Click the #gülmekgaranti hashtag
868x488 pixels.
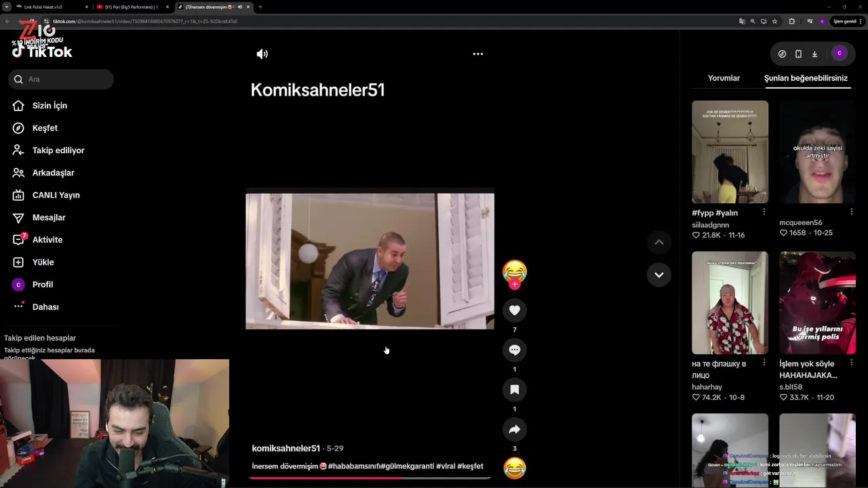pos(407,466)
